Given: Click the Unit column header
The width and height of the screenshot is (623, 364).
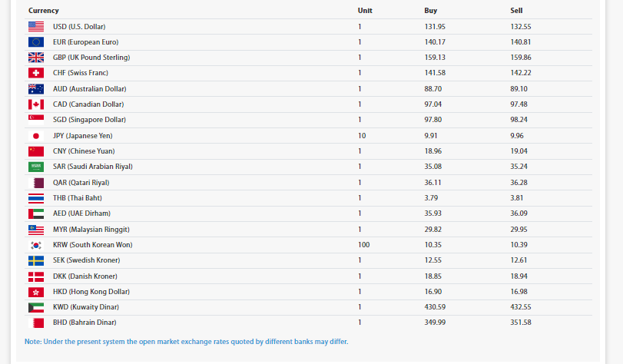Looking at the screenshot, I should tap(365, 11).
